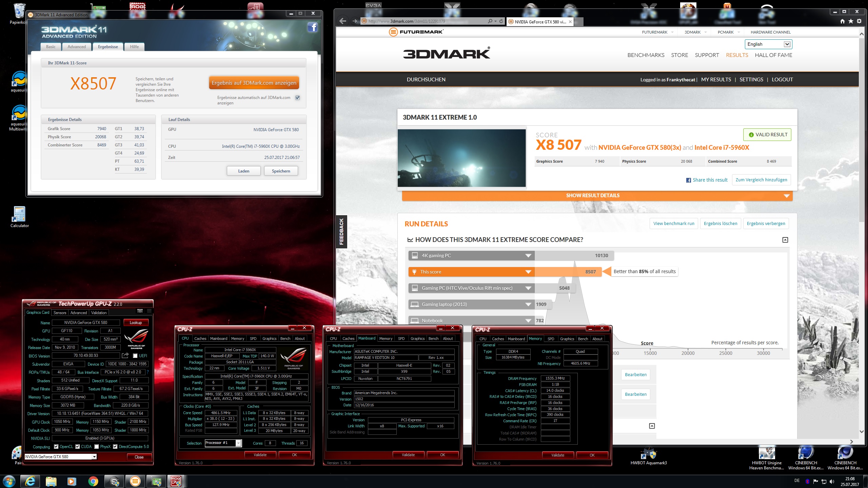The image size is (868, 488).
Task: Click View benchmark run button
Action: tap(674, 224)
